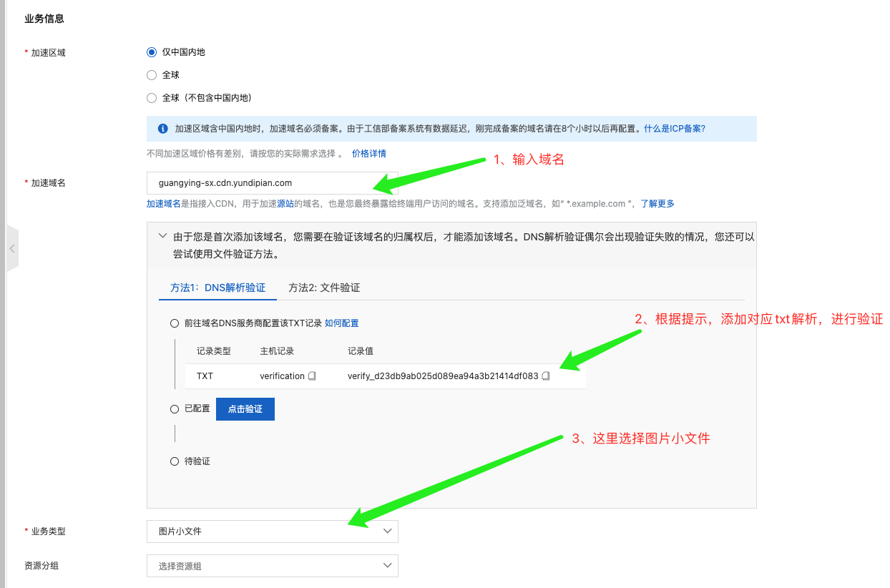Select 仅中国内地 acceleration region
The image size is (890, 588).
click(x=152, y=52)
